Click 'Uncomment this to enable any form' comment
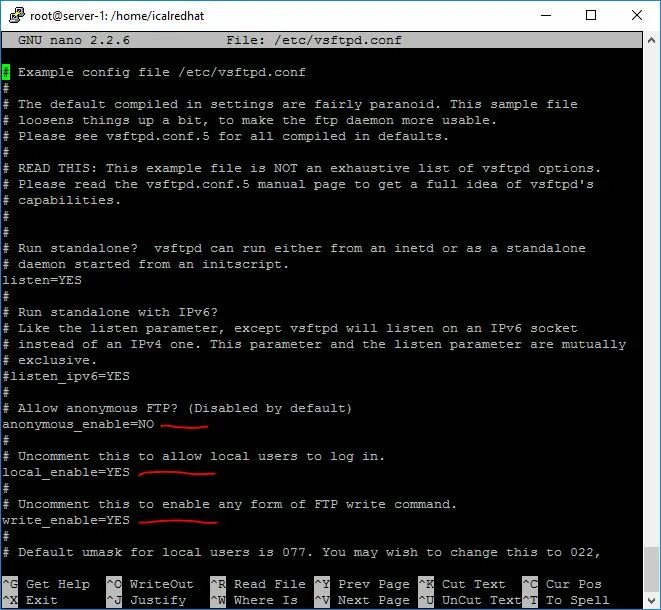661x610 pixels. [x=229, y=504]
